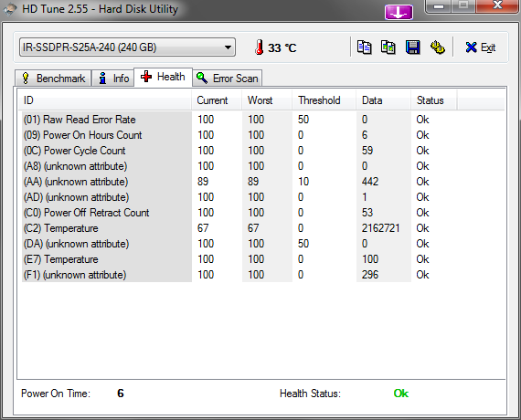Click the Power On Time value 6
This screenshot has width=521, height=420.
tap(121, 394)
